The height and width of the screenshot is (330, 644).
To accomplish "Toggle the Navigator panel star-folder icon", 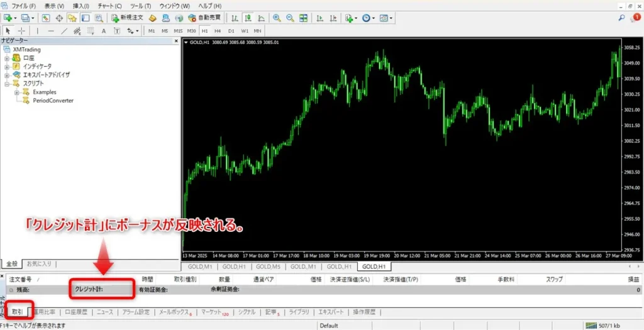I will (x=72, y=18).
